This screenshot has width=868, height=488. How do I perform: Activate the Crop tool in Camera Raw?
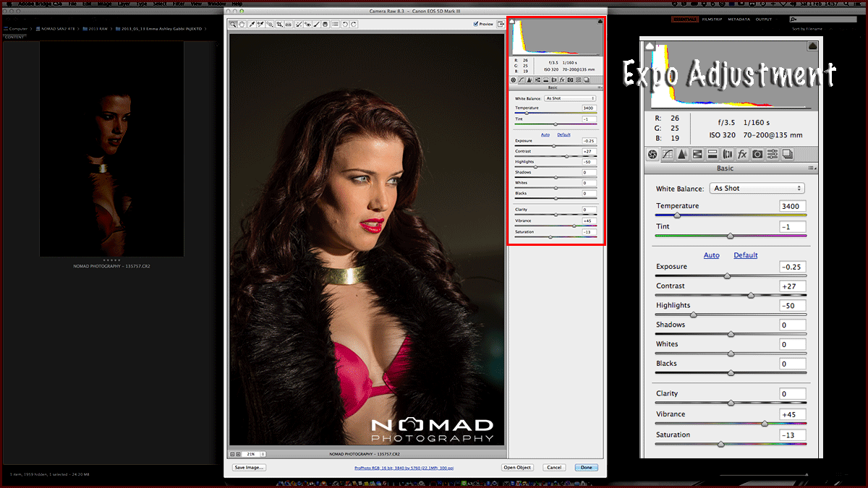click(278, 24)
